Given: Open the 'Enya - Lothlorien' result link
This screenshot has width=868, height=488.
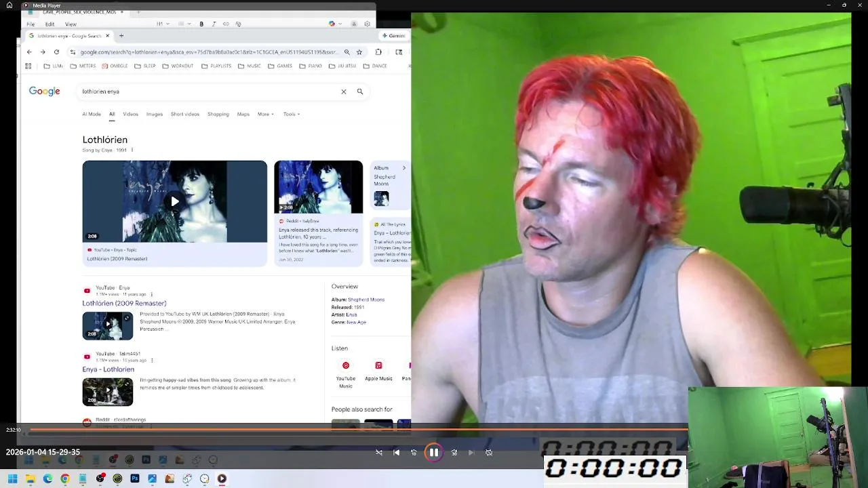Looking at the screenshot, I should [x=108, y=369].
